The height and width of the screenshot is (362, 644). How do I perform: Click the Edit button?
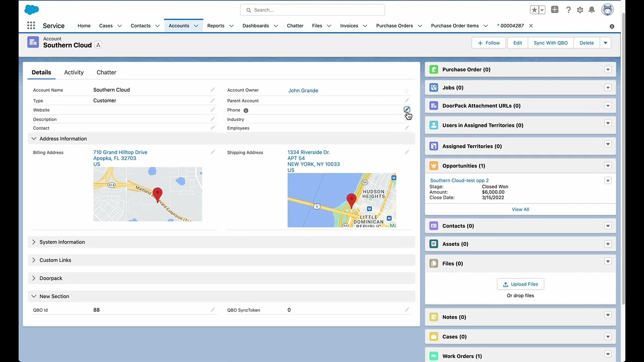point(518,43)
